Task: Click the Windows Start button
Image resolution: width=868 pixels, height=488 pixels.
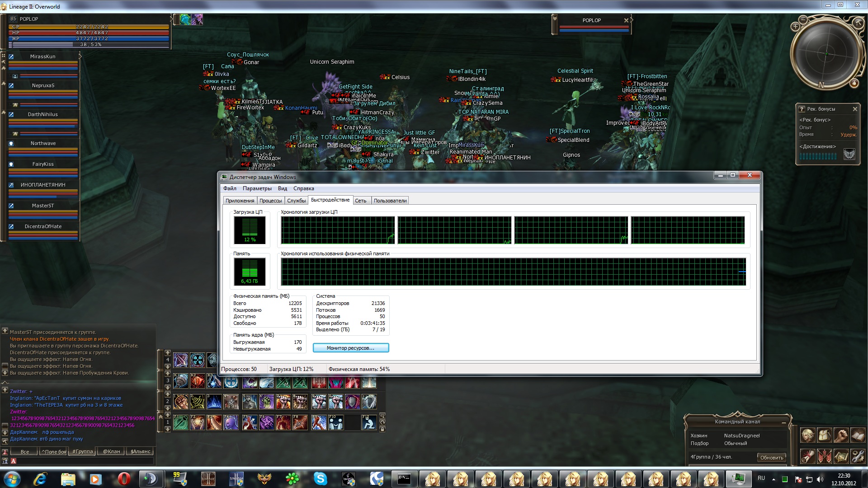Action: pyautogui.click(x=12, y=479)
